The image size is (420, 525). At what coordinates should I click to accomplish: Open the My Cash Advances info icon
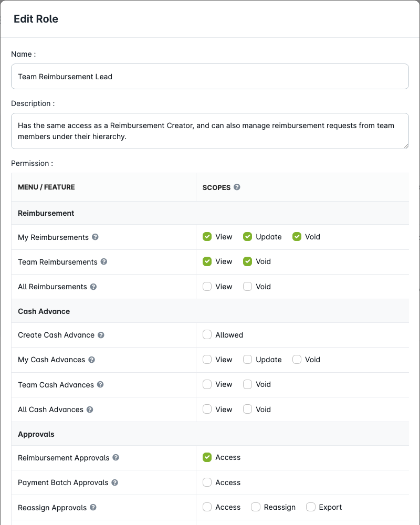(91, 360)
